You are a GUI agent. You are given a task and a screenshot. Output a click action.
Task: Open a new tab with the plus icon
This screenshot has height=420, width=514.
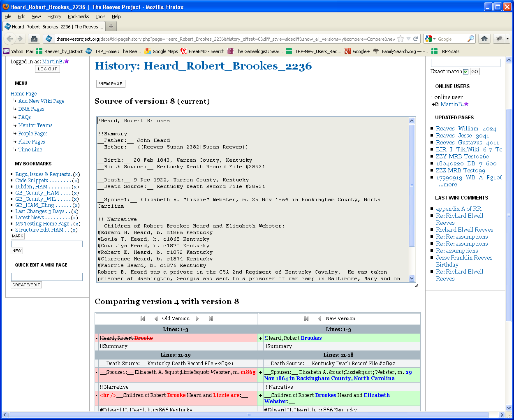[x=111, y=26]
